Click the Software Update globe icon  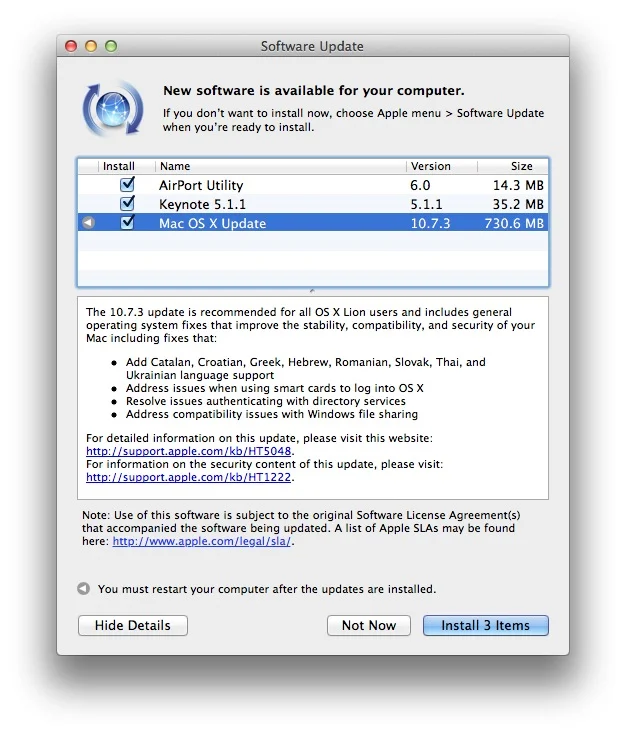coord(113,109)
